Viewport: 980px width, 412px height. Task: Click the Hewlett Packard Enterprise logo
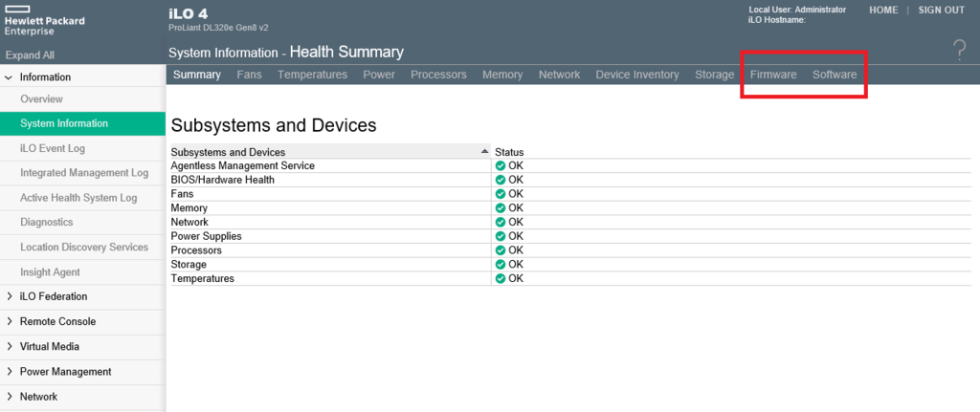44,21
